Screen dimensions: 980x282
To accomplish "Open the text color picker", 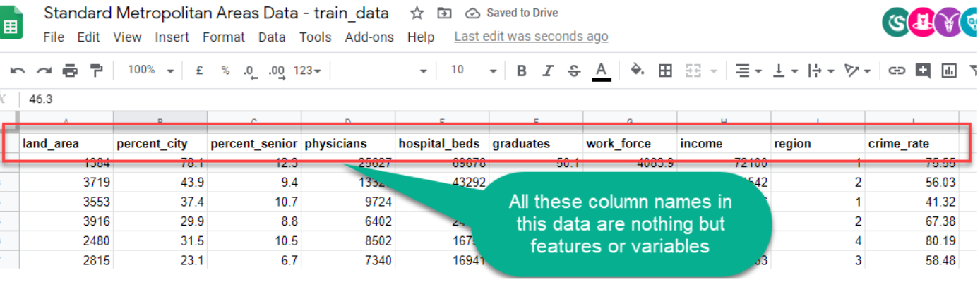I will click(602, 70).
